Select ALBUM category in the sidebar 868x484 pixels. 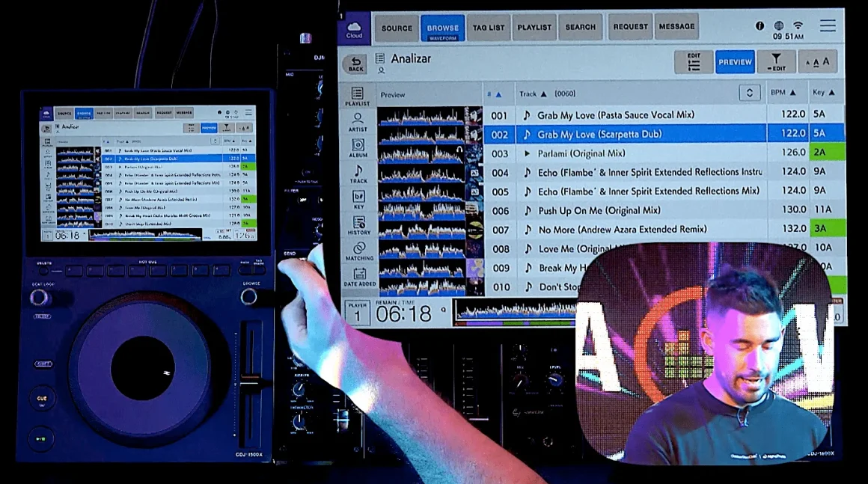tap(358, 148)
